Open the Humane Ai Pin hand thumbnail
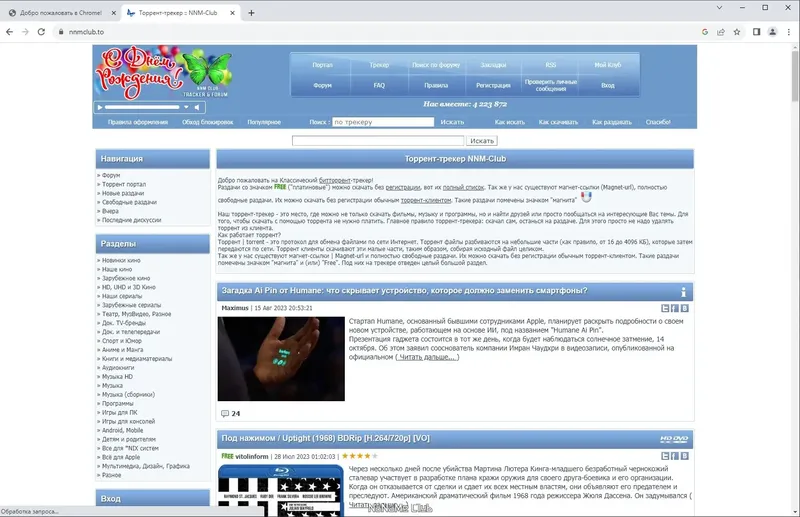 [281, 359]
